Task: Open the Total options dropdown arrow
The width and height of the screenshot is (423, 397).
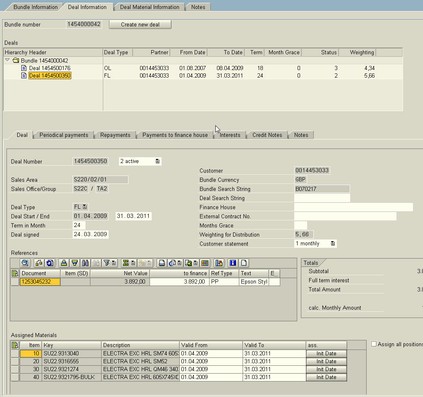Action: coord(133,263)
